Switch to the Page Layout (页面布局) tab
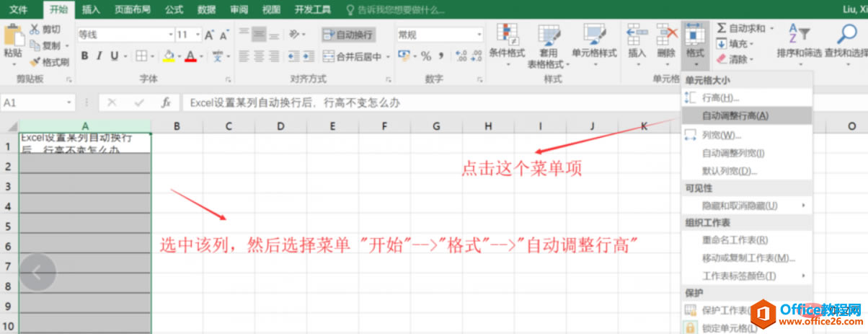 coord(133,9)
